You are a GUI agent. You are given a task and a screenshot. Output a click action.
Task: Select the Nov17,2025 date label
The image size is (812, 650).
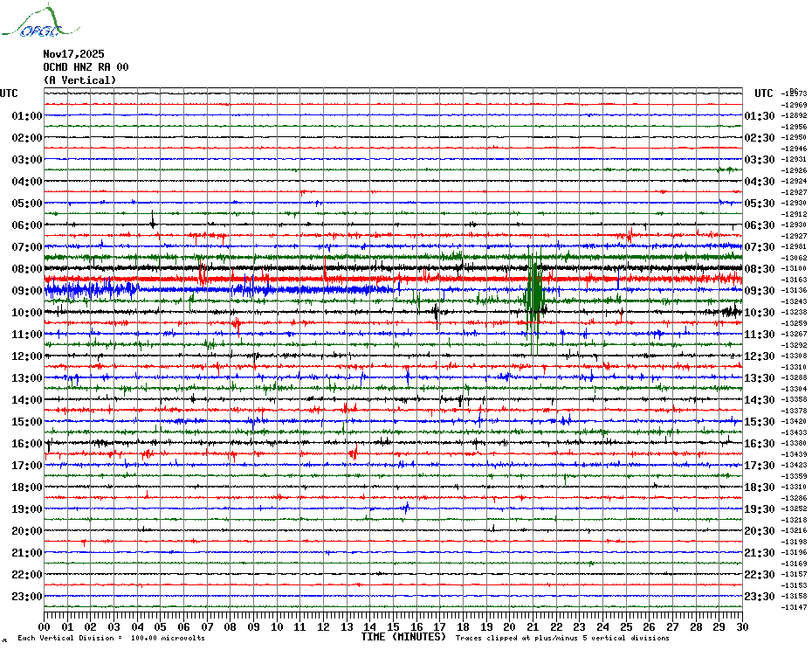click(73, 54)
